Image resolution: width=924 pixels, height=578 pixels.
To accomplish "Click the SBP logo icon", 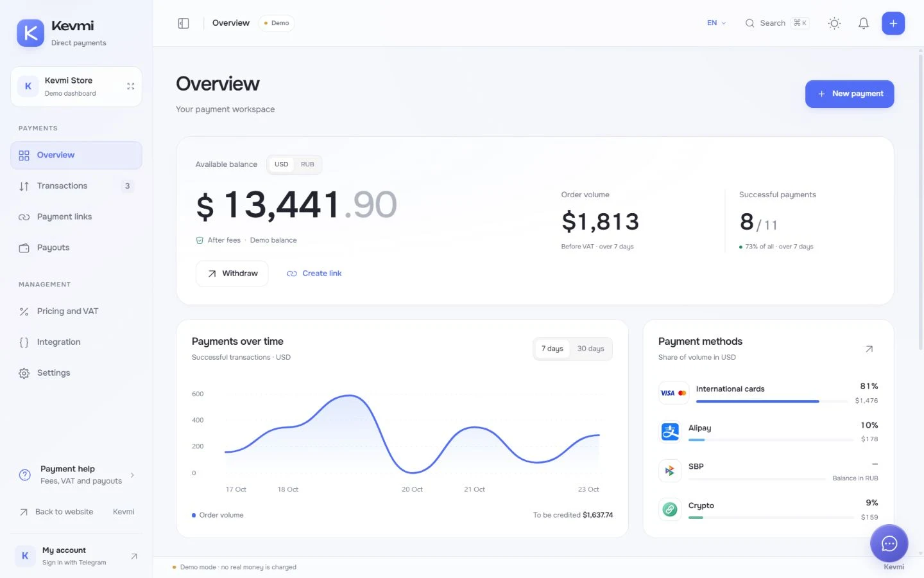I will click(670, 471).
